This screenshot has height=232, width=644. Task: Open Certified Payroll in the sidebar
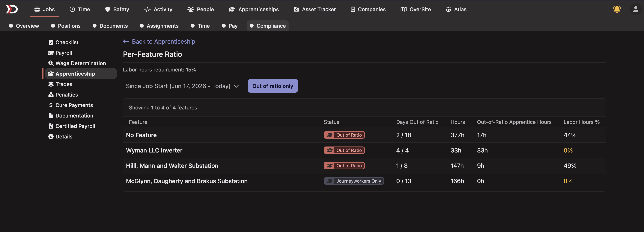tap(81, 126)
